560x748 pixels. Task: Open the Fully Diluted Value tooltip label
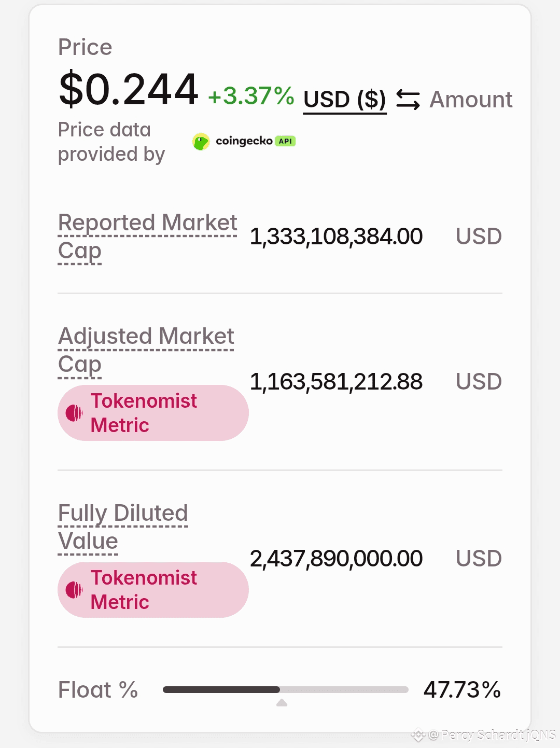point(123,514)
